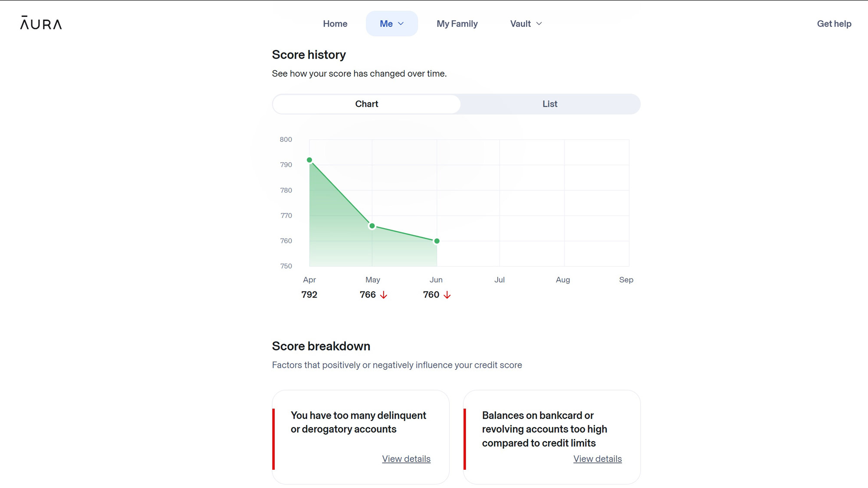Viewport: 868px width, 488px height.
Task: Click the chevron next to Me
Action: tap(401, 24)
